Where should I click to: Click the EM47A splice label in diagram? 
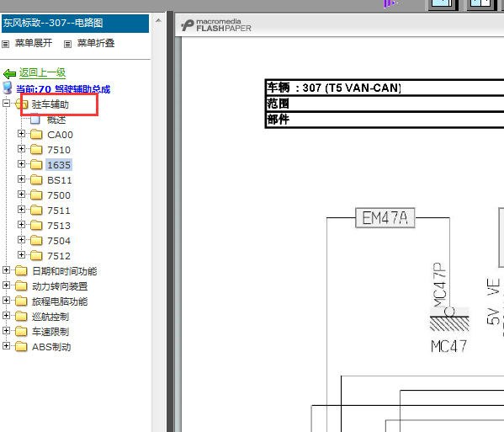(x=385, y=218)
